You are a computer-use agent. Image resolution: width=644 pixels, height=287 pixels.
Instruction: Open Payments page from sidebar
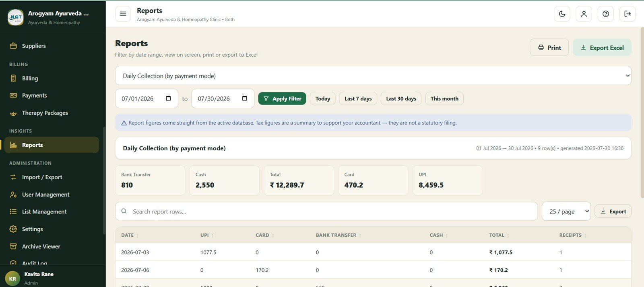[52, 96]
